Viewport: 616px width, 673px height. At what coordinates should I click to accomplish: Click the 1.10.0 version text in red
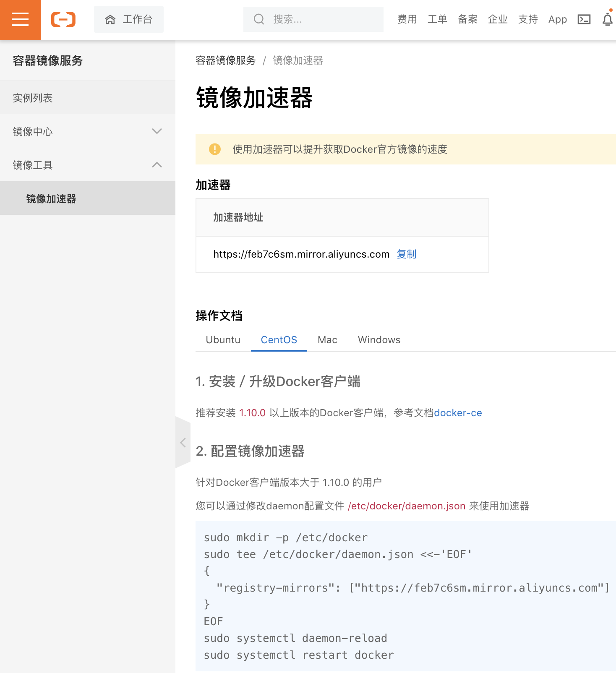[x=253, y=413]
